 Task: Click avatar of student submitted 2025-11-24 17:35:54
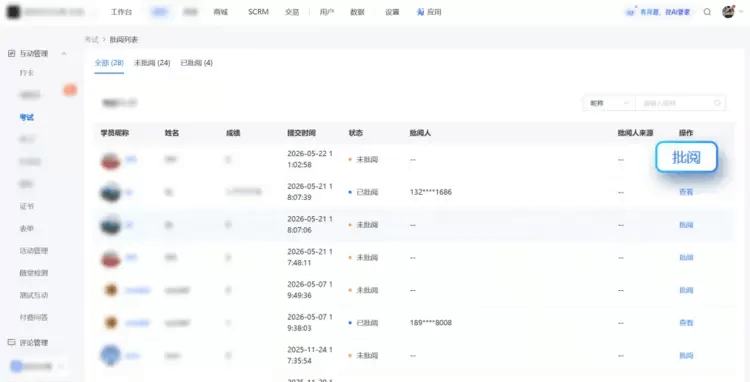click(x=110, y=355)
